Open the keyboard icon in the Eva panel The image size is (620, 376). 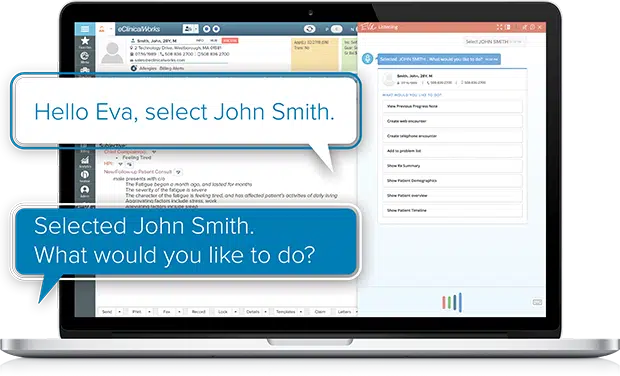(537, 302)
